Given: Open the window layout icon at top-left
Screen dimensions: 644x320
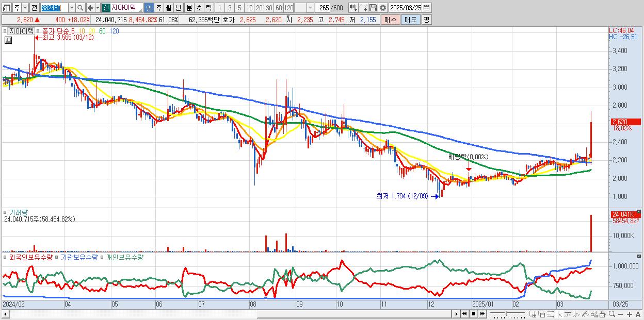Looking at the screenshot, I should pos(7,8).
